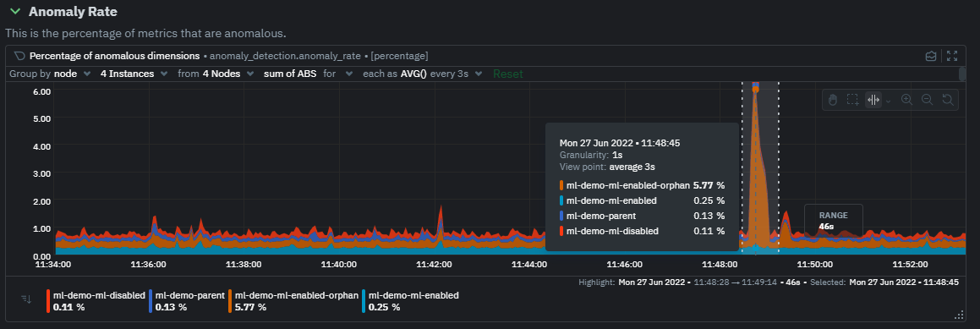Toggle the legend sort order icon
The image size is (980, 329).
click(x=26, y=299)
